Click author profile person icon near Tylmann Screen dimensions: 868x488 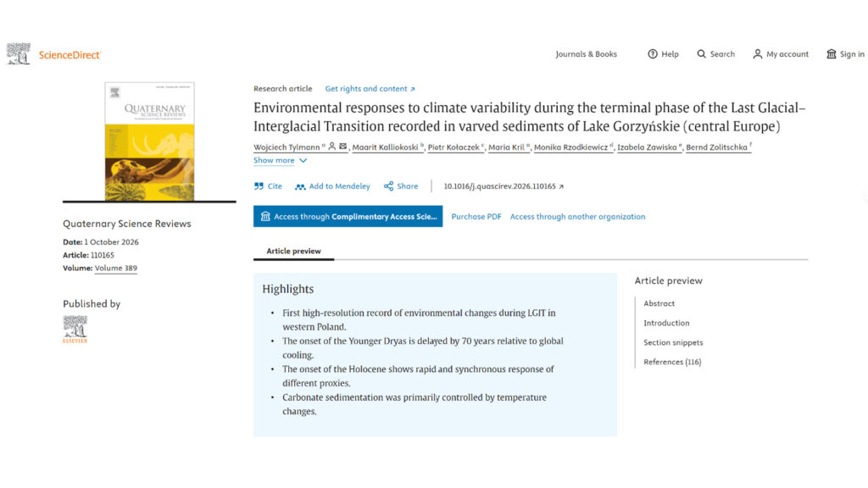(x=332, y=147)
